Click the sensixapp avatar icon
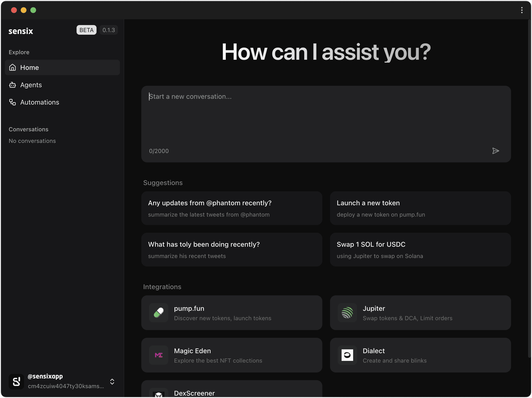The image size is (532, 398). pos(16,382)
